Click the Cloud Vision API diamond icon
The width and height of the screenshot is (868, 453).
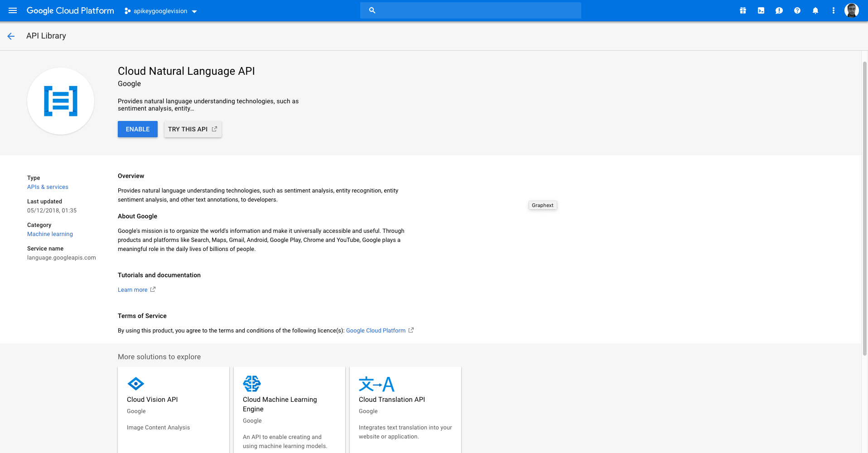[x=136, y=384]
